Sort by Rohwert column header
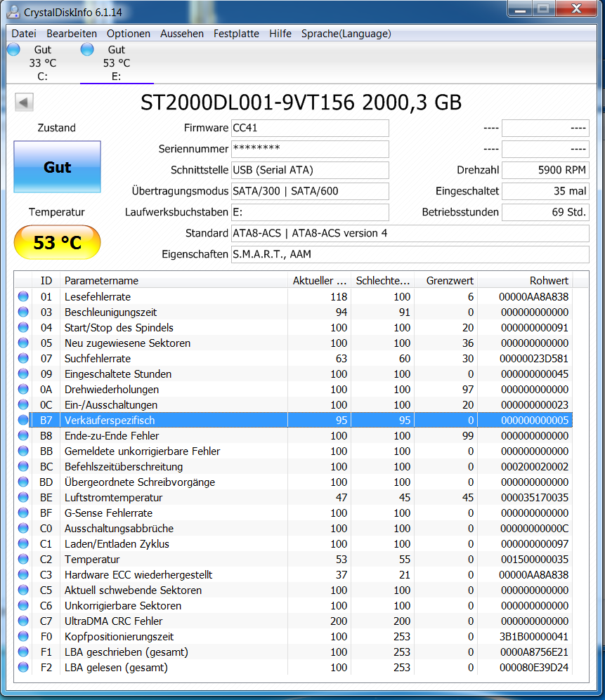Image resolution: width=605 pixels, height=700 pixels. tap(525, 280)
